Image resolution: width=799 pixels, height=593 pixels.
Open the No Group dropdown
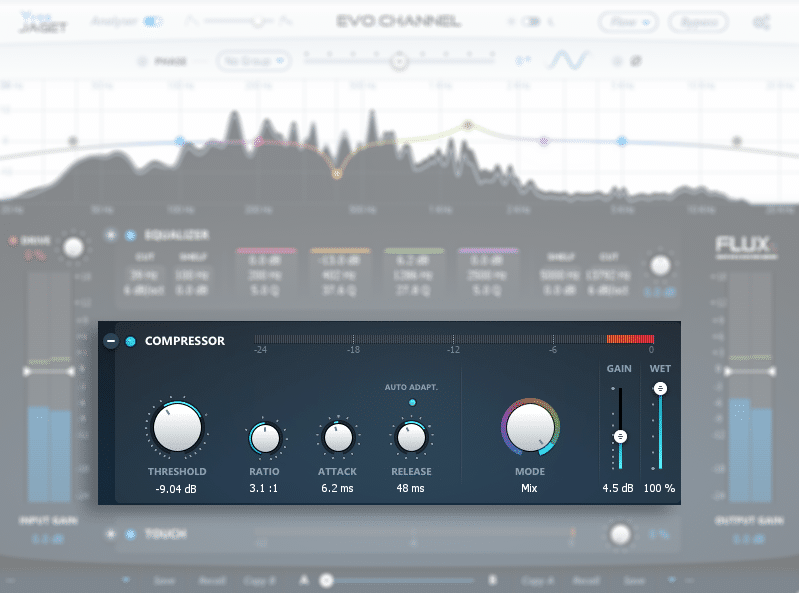[253, 61]
